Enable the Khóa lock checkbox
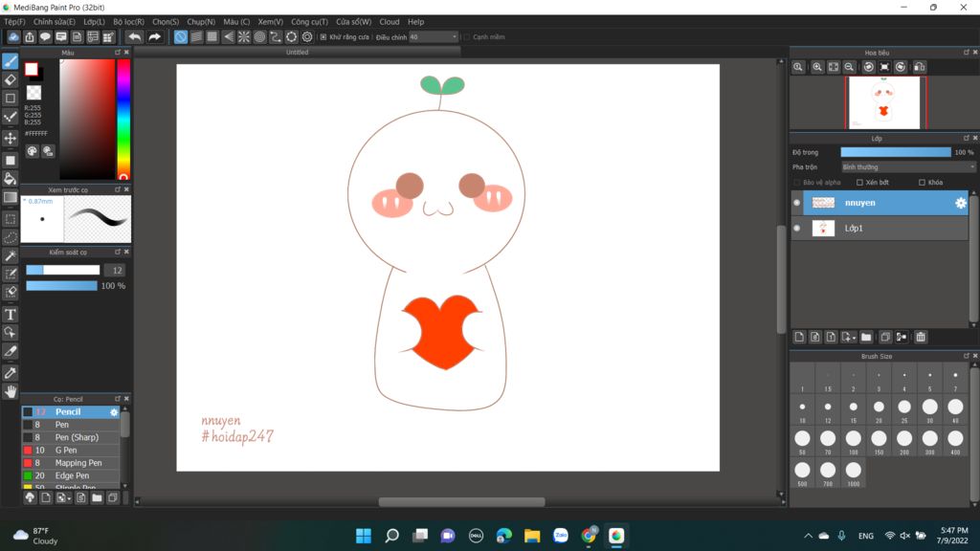Viewport: 980px width, 551px height. click(922, 183)
